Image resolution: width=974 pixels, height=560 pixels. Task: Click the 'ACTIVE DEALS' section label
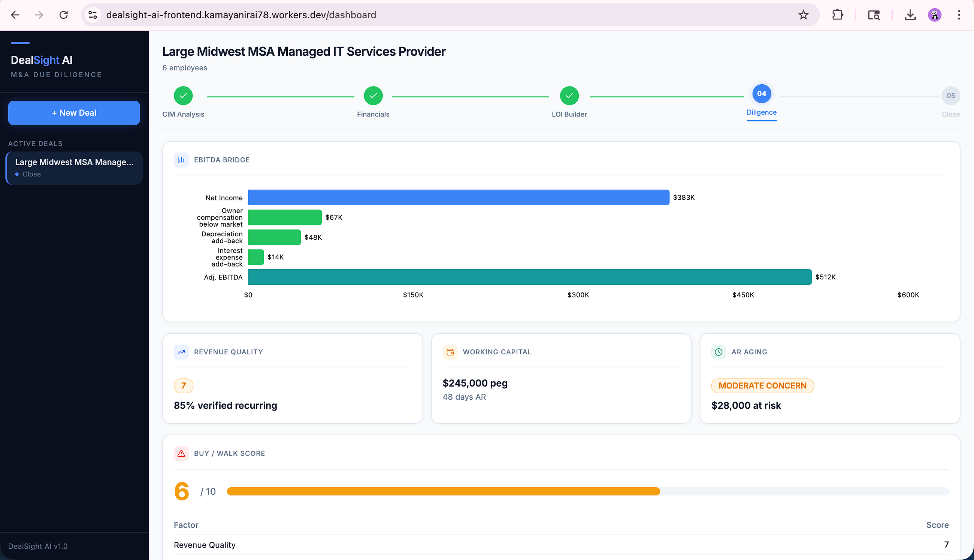click(35, 143)
